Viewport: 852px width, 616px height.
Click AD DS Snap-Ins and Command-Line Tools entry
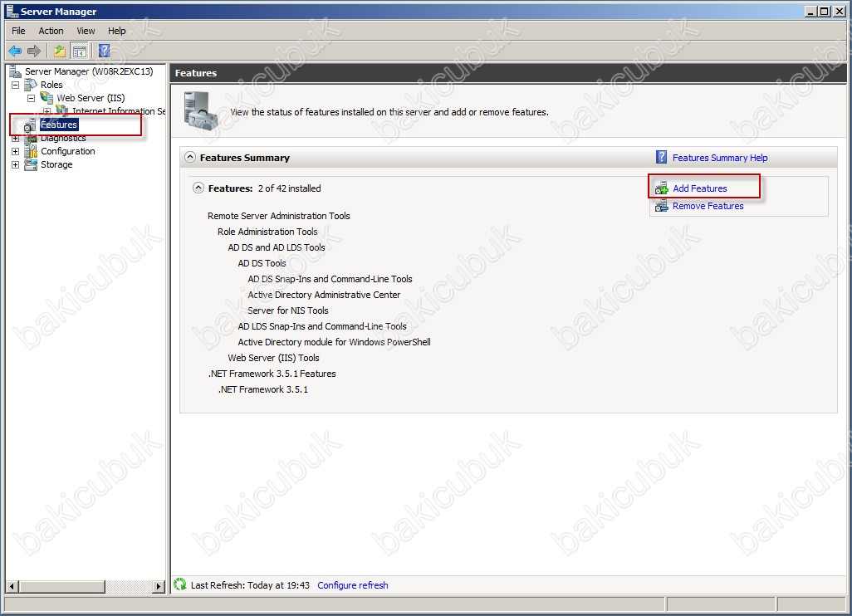(x=331, y=279)
